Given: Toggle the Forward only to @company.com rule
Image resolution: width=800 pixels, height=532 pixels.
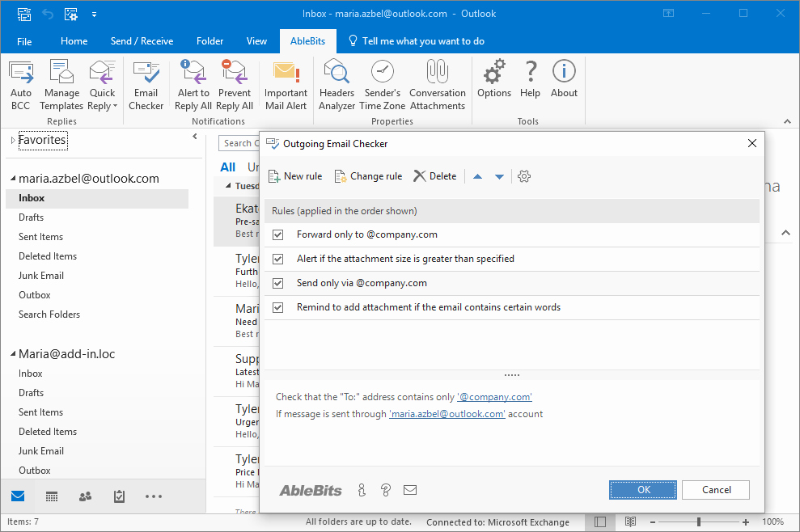Looking at the screenshot, I should (277, 234).
